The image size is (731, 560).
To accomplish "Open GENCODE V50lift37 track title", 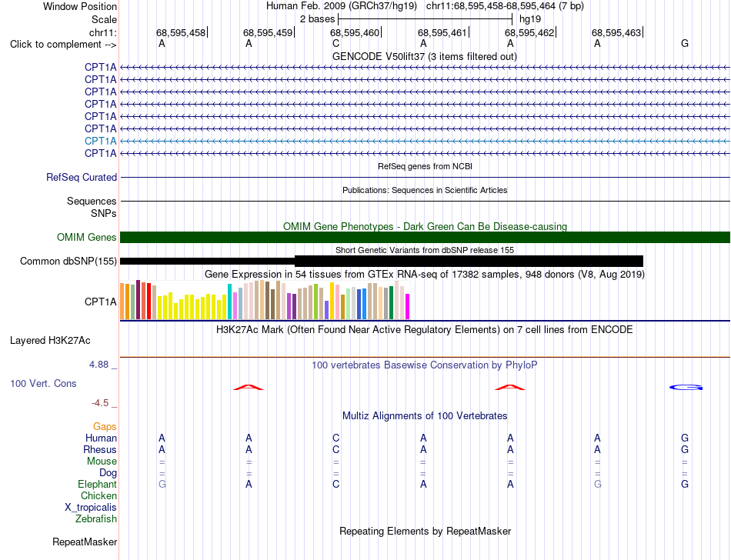I will point(425,57).
